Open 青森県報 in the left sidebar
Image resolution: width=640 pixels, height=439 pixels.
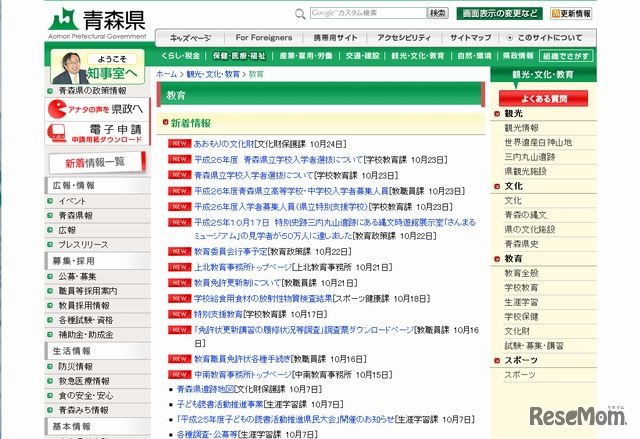76,215
